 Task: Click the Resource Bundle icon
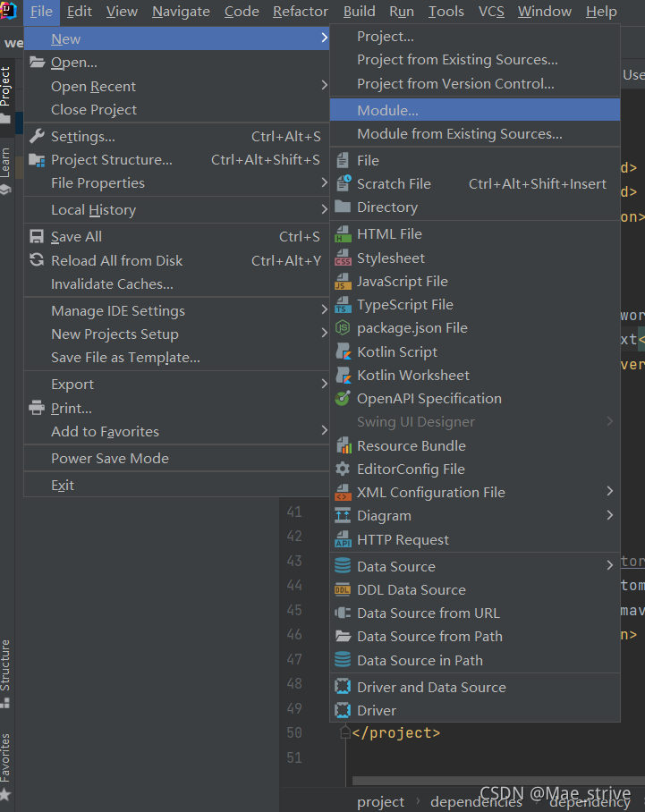click(x=344, y=445)
